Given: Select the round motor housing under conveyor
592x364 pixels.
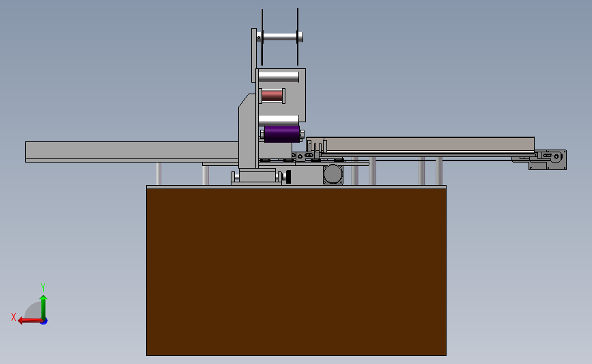Looking at the screenshot, I should 333,174.
